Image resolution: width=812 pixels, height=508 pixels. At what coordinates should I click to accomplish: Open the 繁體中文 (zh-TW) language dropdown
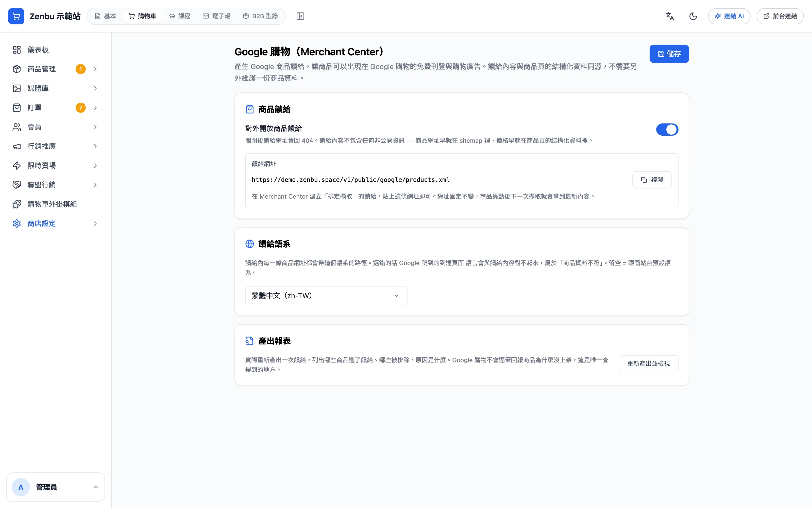(326, 296)
